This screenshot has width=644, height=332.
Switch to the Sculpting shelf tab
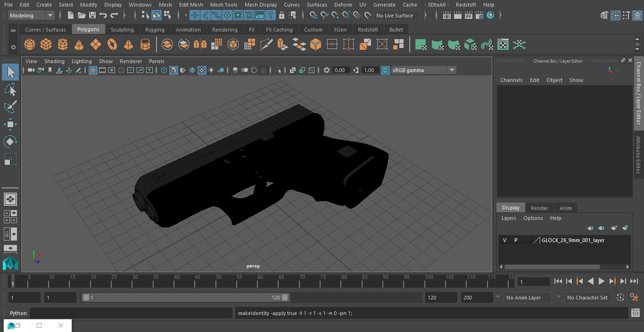[x=122, y=30]
